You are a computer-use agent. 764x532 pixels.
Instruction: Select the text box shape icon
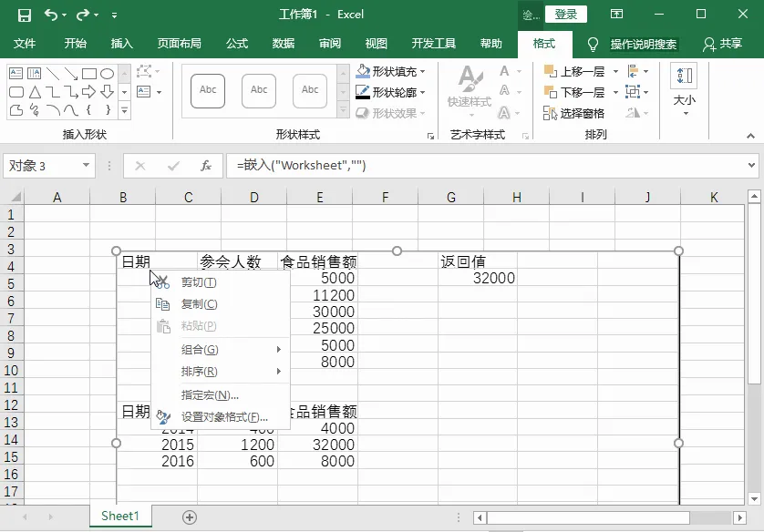16,74
